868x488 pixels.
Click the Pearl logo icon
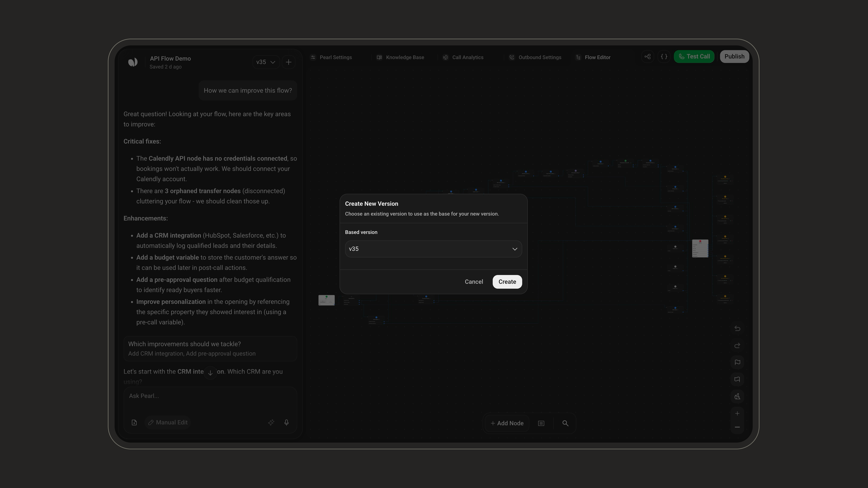[x=133, y=62]
